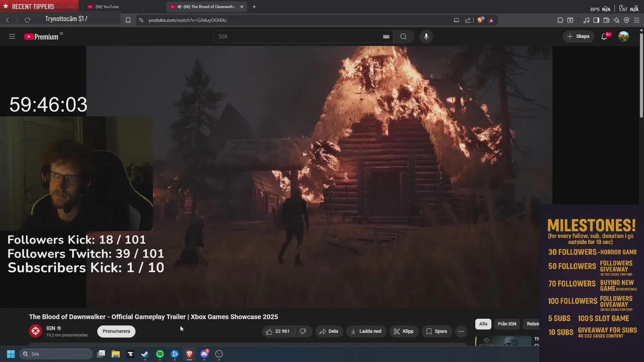The height and width of the screenshot is (362, 644).
Task: Open the Brave playlist music-note icon
Action: click(586, 20)
